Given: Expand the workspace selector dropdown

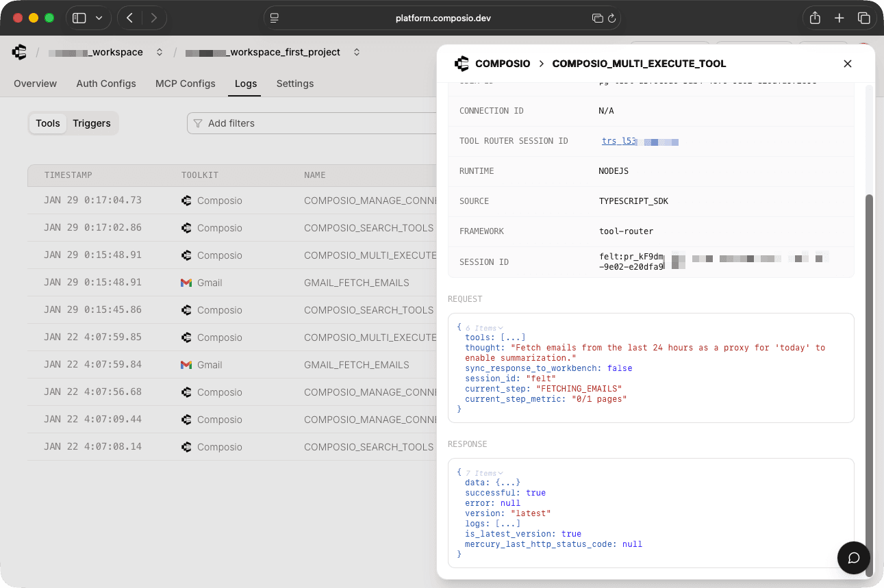Looking at the screenshot, I should (160, 52).
